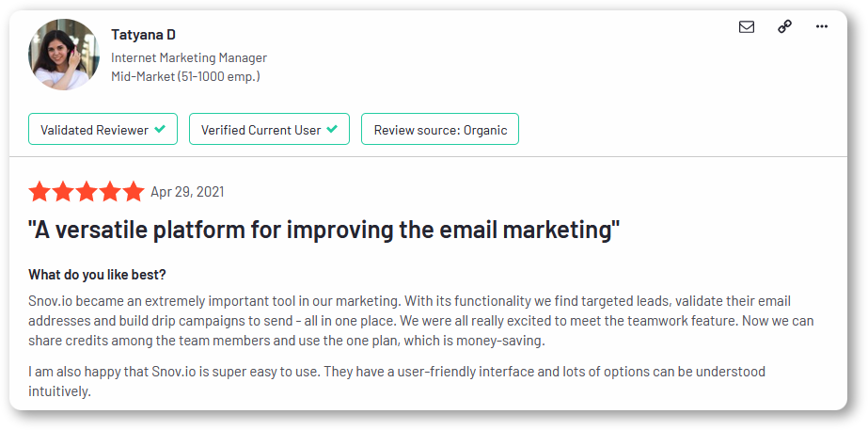Select the fourth rating star
This screenshot has height=430, width=868.
pyautogui.click(x=110, y=192)
